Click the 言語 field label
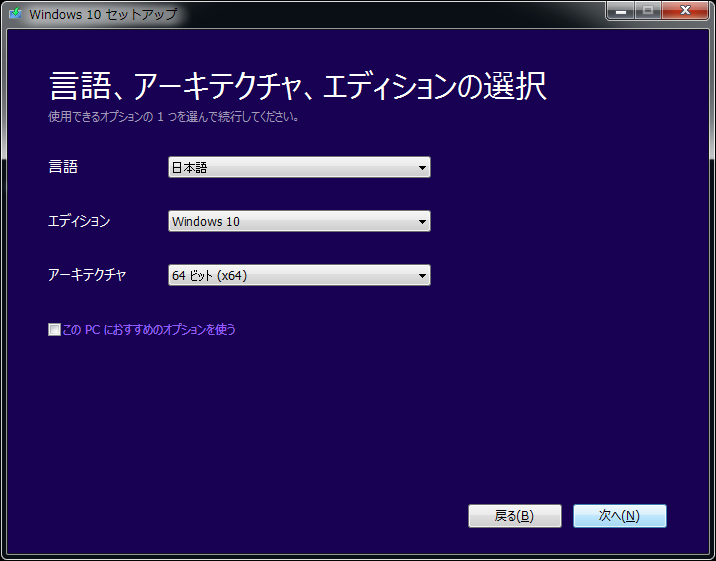Screen dimensions: 716x561 [63, 167]
